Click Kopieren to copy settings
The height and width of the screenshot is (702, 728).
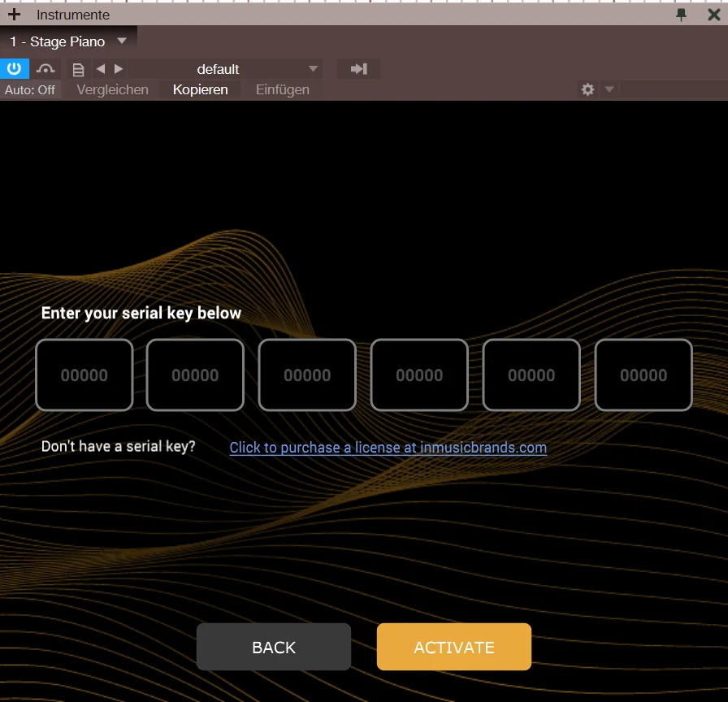[200, 89]
